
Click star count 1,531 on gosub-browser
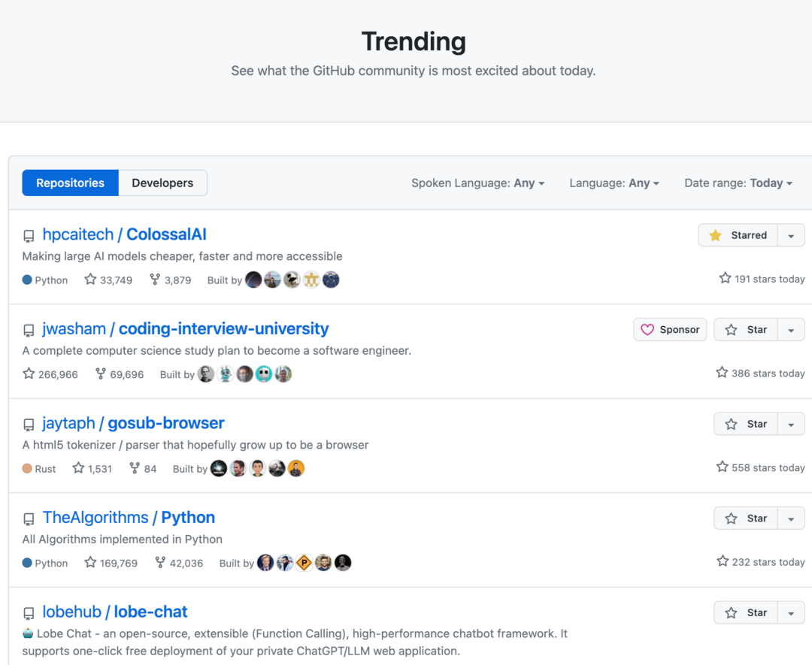(92, 469)
